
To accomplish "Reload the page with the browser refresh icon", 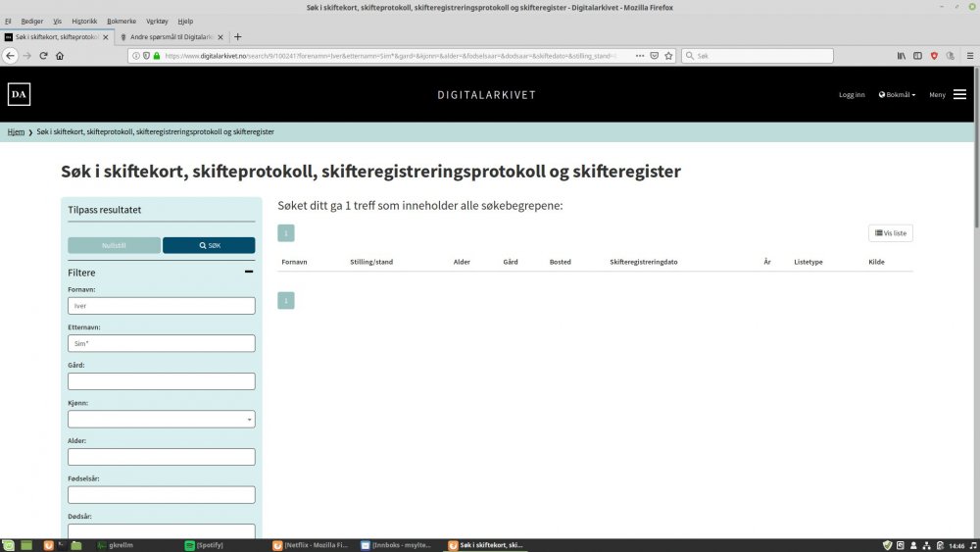I will (43, 56).
